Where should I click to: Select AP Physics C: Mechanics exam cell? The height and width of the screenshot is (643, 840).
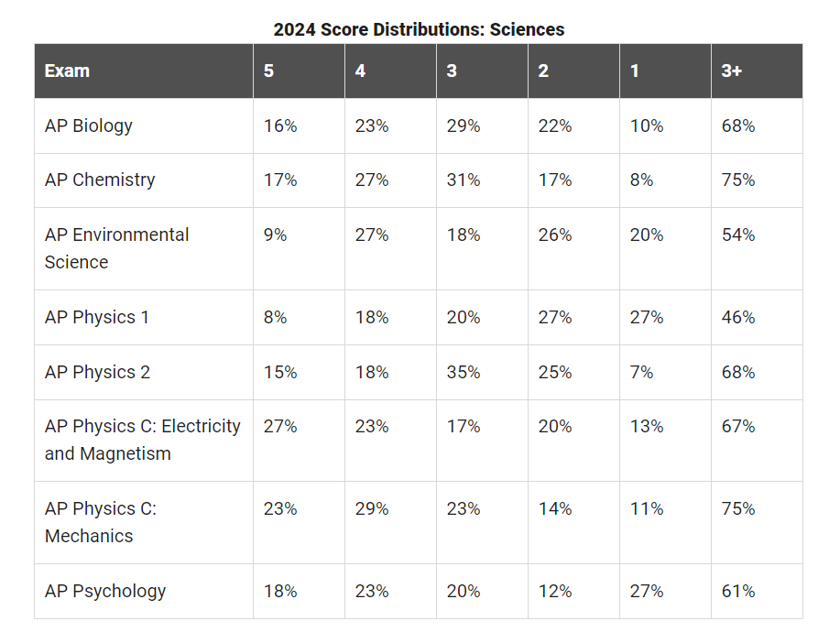tap(100, 522)
